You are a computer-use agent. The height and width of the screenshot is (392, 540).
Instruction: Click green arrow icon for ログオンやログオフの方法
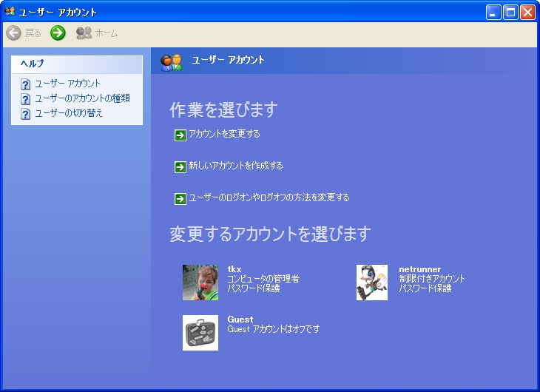[x=180, y=199]
